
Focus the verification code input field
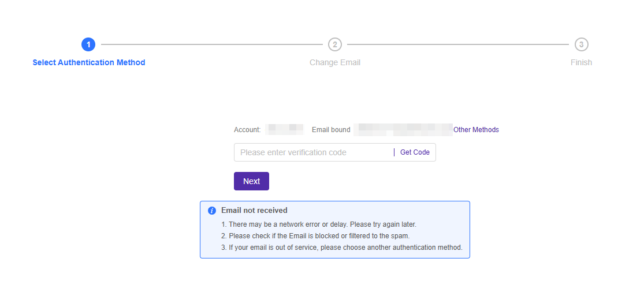(x=312, y=152)
